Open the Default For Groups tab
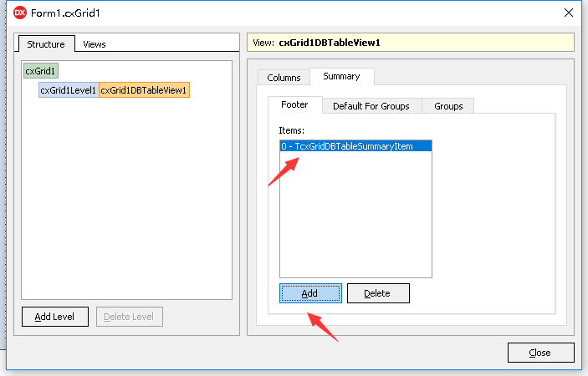Screen dimensions: 588x376 371,106
